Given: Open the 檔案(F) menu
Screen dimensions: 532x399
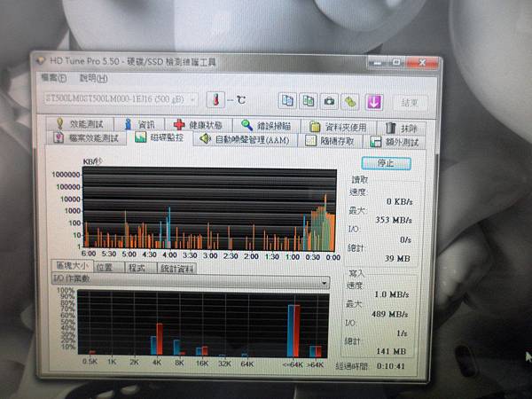Looking at the screenshot, I should click(x=53, y=78).
